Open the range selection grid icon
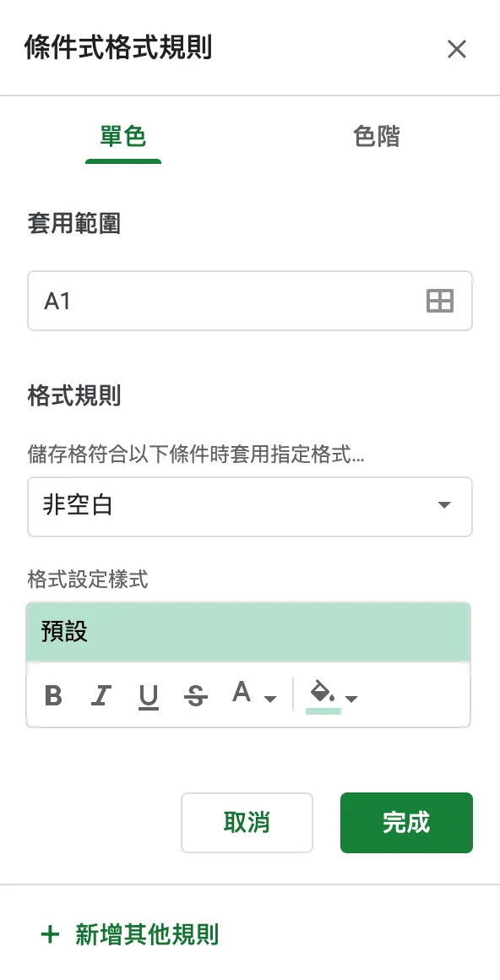500x980 pixels. 439,301
